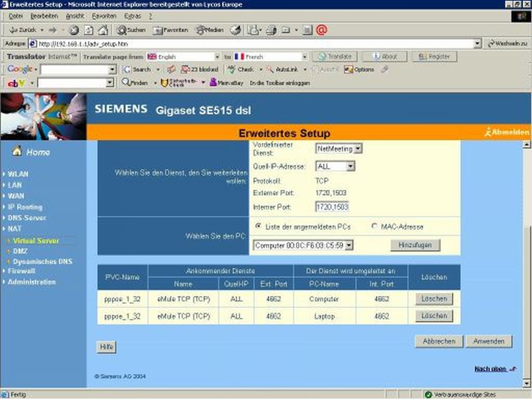Click the page vertical scrollbar up arrow

[x=526, y=144]
